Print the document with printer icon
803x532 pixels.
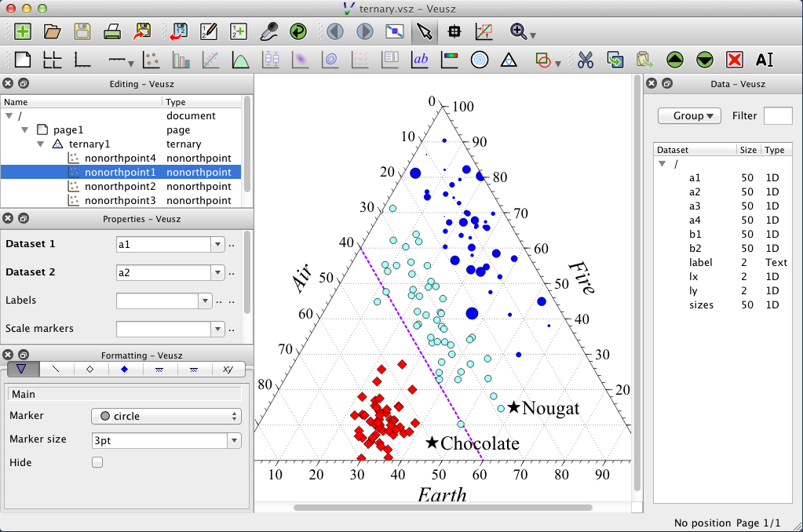pyautogui.click(x=112, y=31)
